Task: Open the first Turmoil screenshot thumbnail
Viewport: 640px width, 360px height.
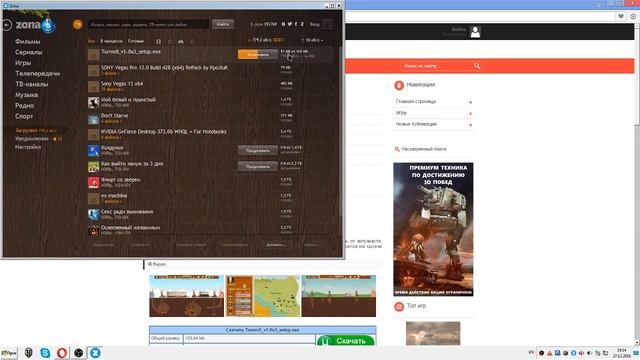Action: click(x=187, y=296)
